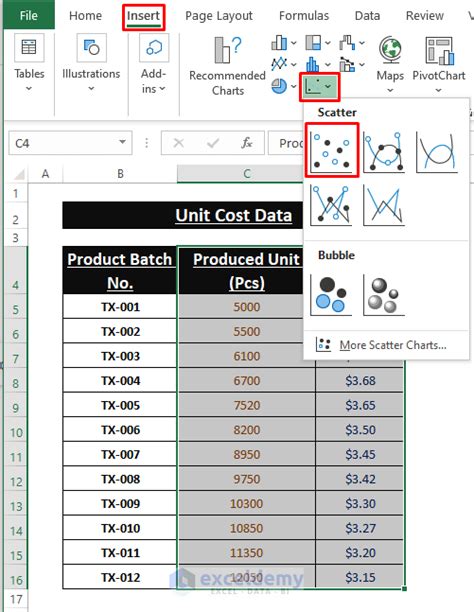Viewport: 474px width, 612px height.
Task: Expand the Add-ins dropdown chevron
Action: [x=162, y=89]
